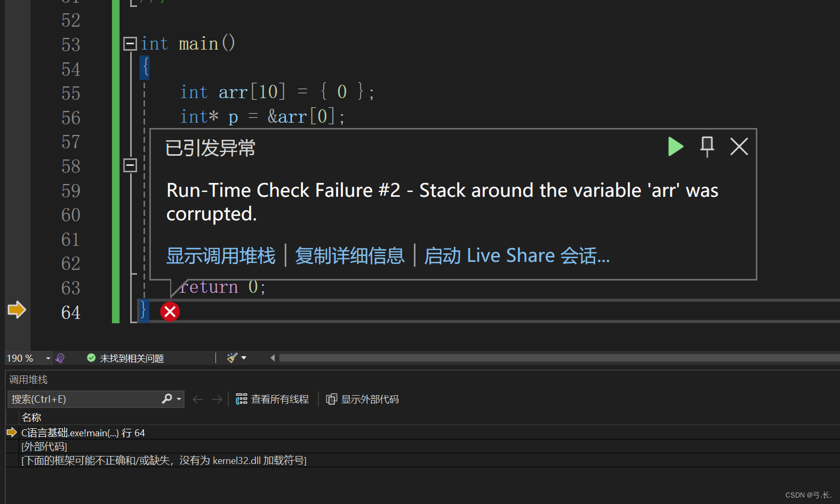Click line number 53 in the gutter
This screenshot has width=840, height=504.
tap(71, 44)
